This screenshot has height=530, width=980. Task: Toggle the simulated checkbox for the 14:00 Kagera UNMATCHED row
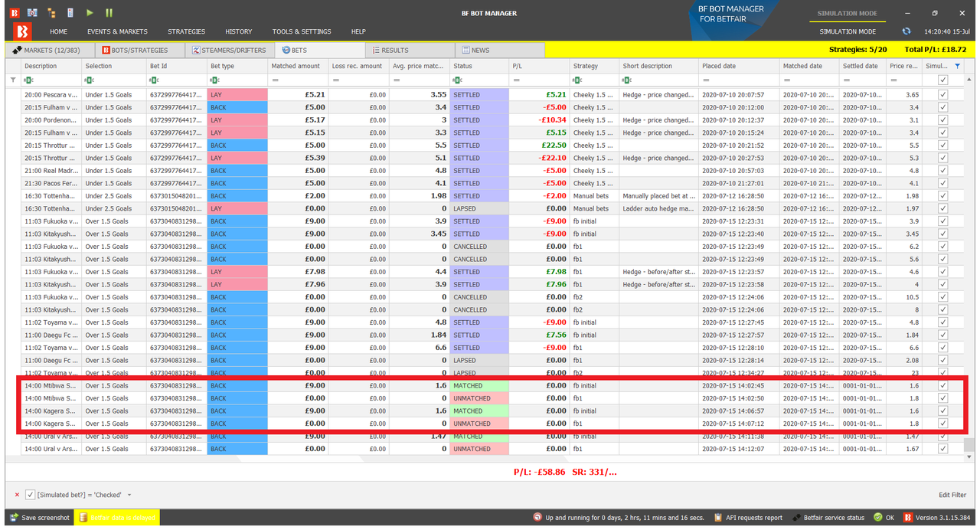[942, 424]
